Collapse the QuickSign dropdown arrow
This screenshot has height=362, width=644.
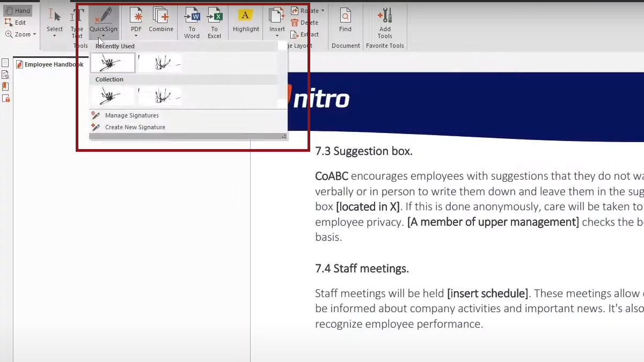(x=103, y=36)
